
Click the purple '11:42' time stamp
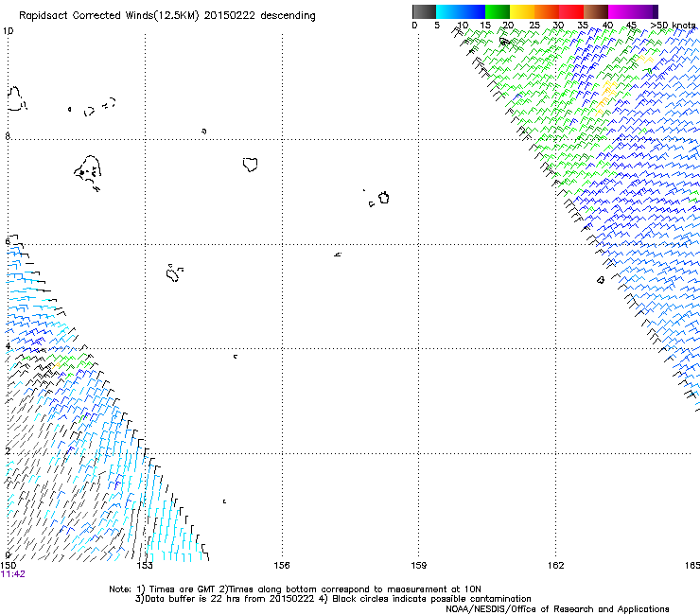coord(13,574)
